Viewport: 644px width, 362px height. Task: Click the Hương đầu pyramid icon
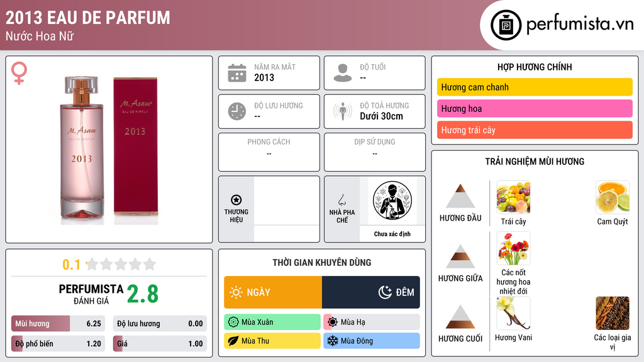460,196
